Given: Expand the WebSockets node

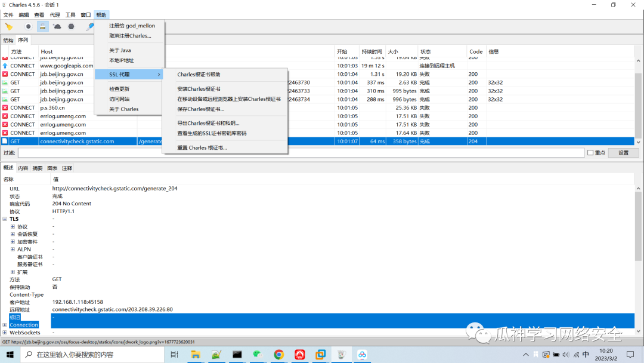Looking at the screenshot, I should (x=5, y=332).
